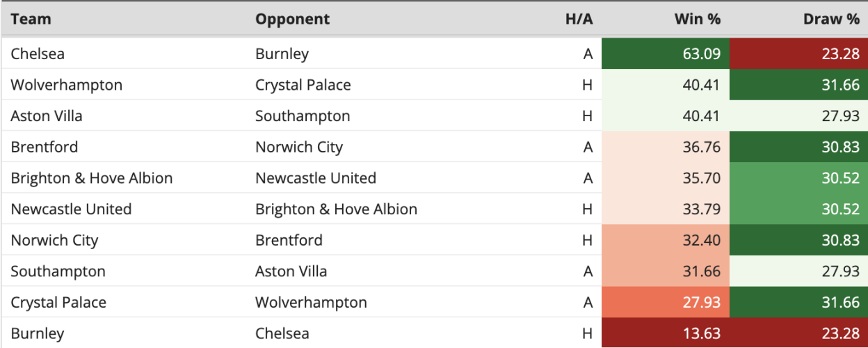Select Wolverhampton in Team column
This screenshot has height=348, width=868.
(x=67, y=85)
